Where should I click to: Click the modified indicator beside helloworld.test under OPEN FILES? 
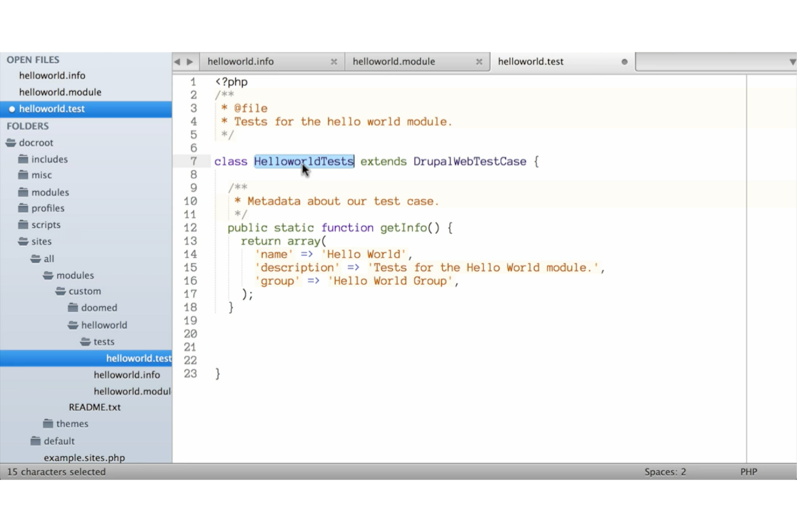click(x=11, y=108)
